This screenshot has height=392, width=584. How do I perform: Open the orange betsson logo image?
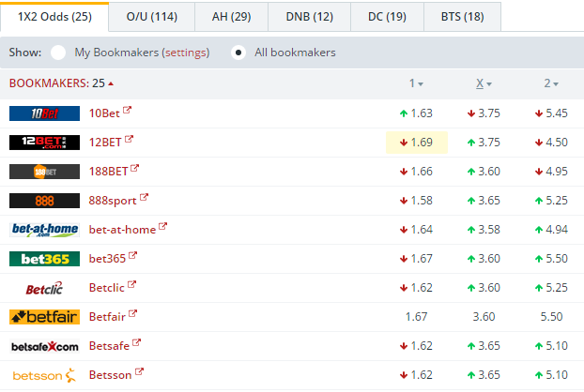point(44,375)
